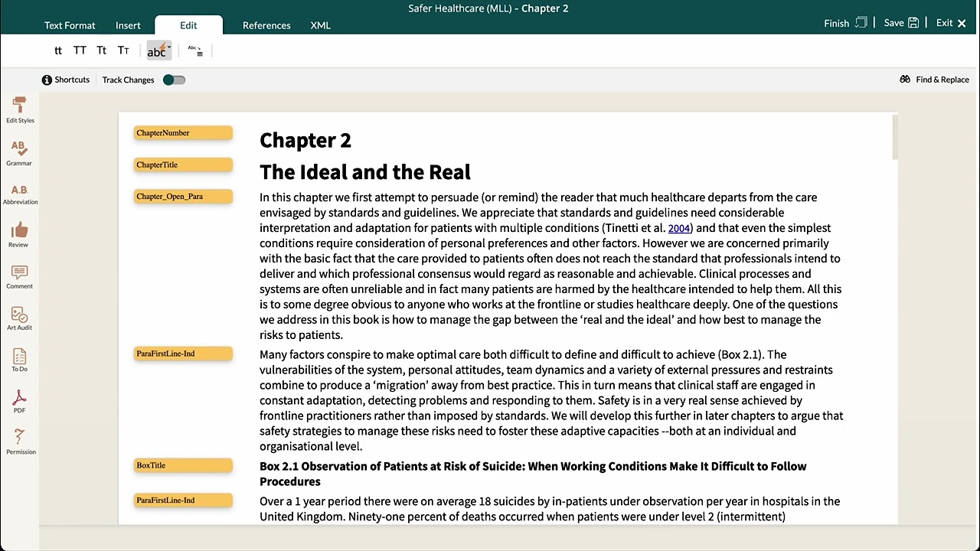Open the PDF tool in sidebar
The width and height of the screenshot is (980, 551).
(20, 401)
